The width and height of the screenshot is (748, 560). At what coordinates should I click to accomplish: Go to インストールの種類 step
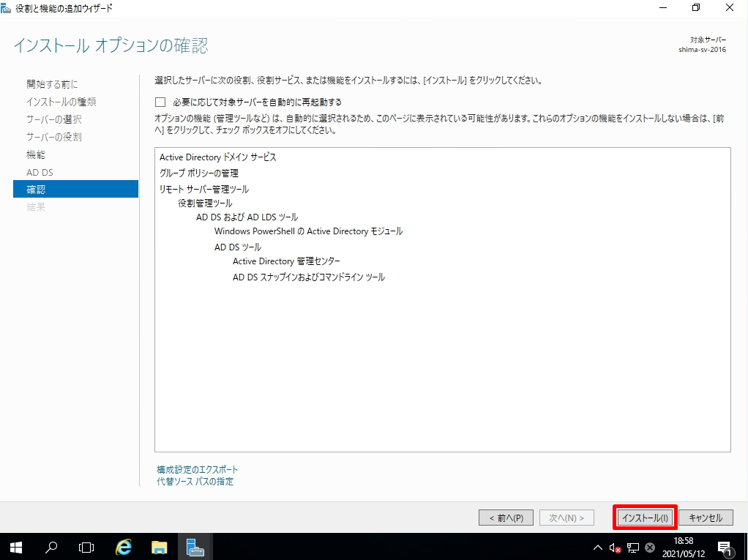61,102
